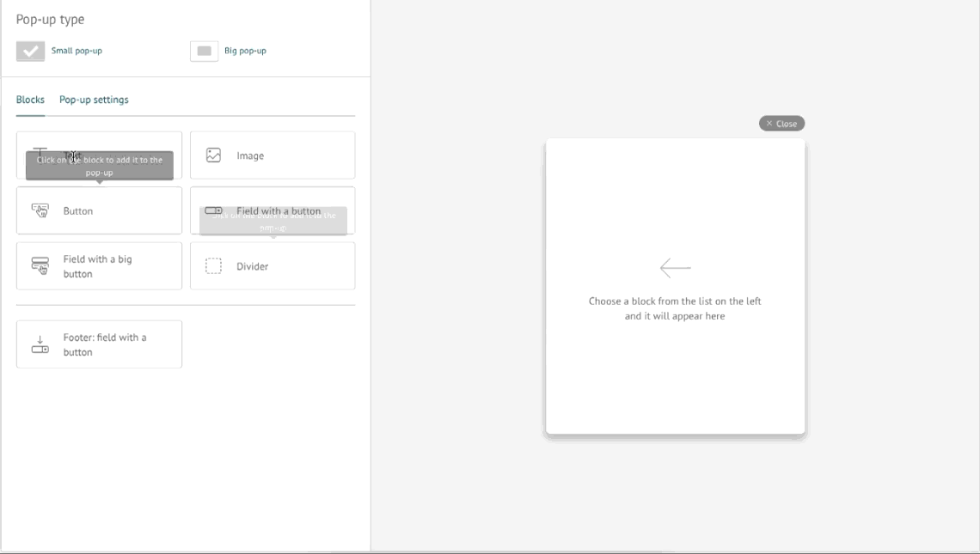Select the Footer field with button icon
The height and width of the screenshot is (554, 980).
tap(40, 344)
